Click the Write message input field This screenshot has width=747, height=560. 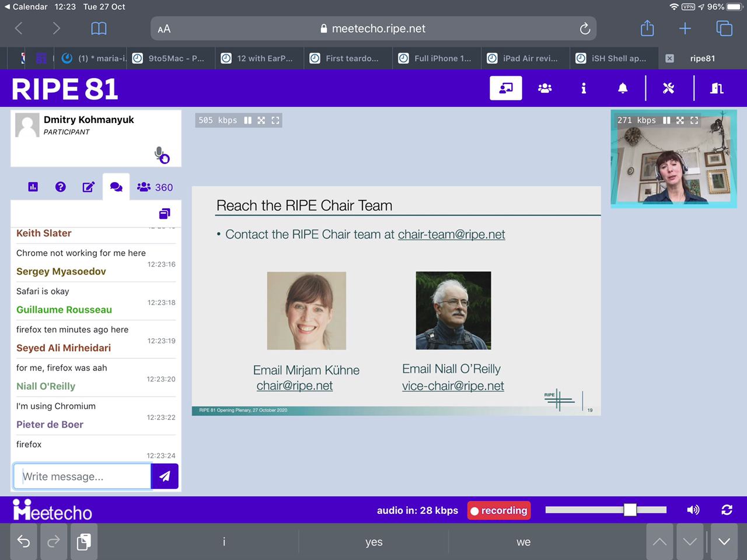[82, 477]
